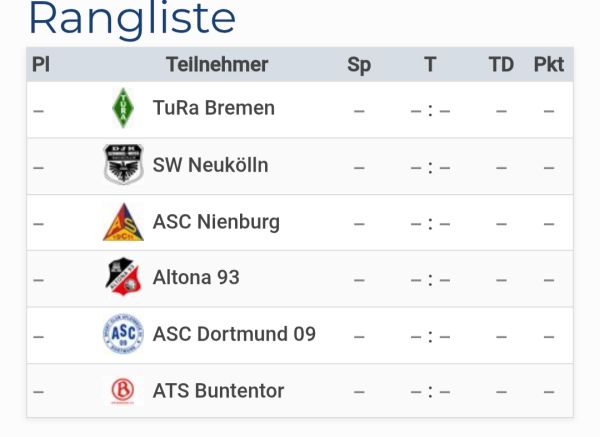Click the TD column header
Screen dimensions: 600x437
click(x=501, y=64)
